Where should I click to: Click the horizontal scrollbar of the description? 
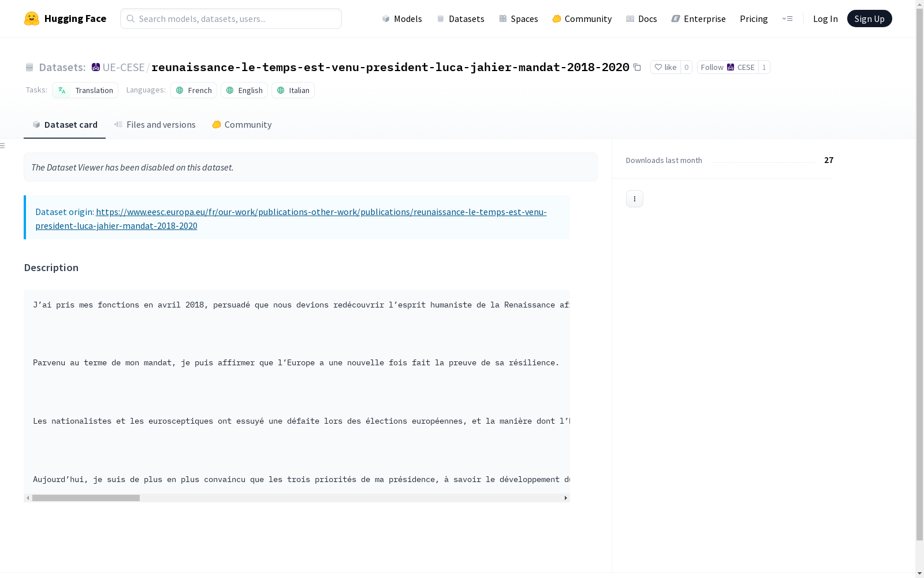[x=86, y=498]
